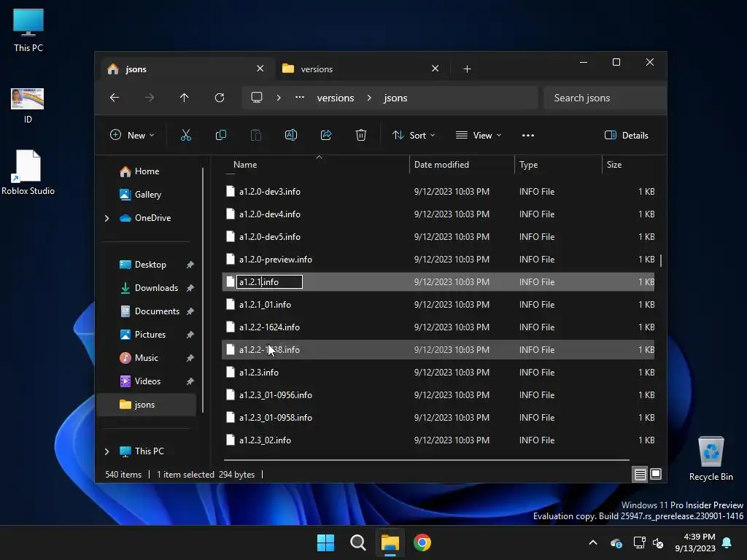Screen dimensions: 747x560
Task: Click the Rename icon in toolbar
Action: [x=291, y=135]
